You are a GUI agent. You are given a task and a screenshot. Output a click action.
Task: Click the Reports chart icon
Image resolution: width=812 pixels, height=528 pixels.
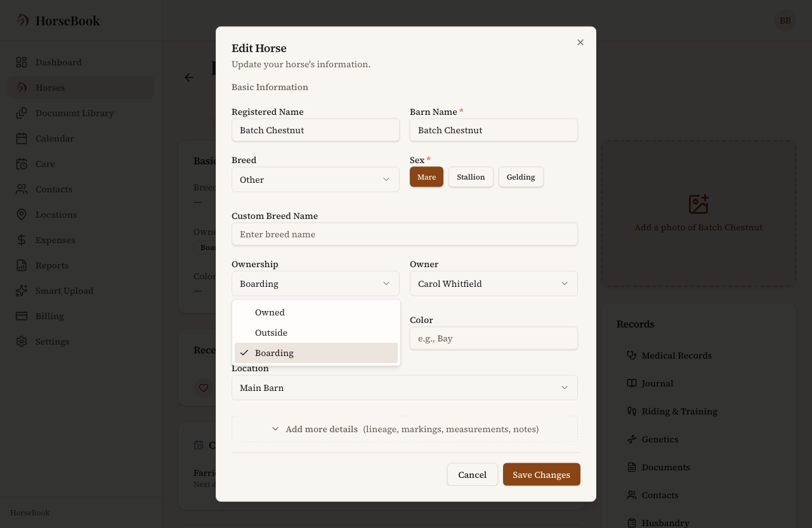(x=22, y=265)
